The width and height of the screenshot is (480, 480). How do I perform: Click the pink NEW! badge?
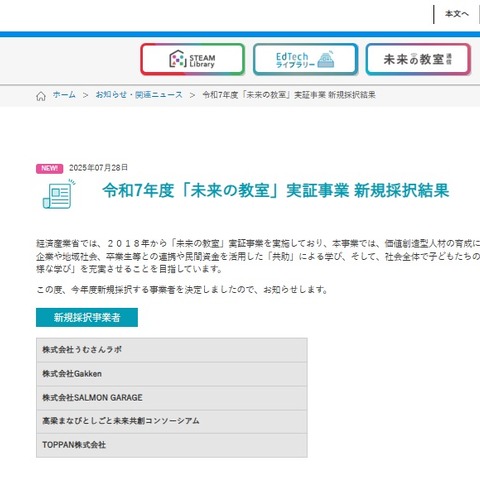point(49,168)
